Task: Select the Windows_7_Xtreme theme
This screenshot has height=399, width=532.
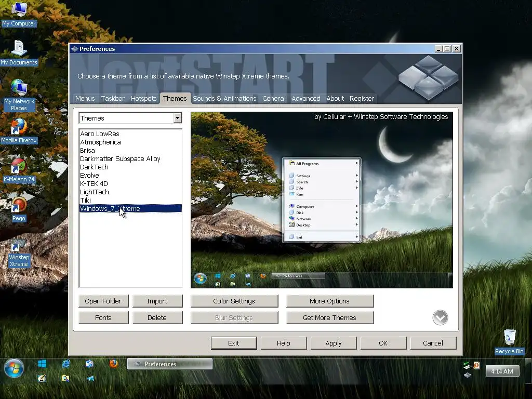Action: [130, 209]
